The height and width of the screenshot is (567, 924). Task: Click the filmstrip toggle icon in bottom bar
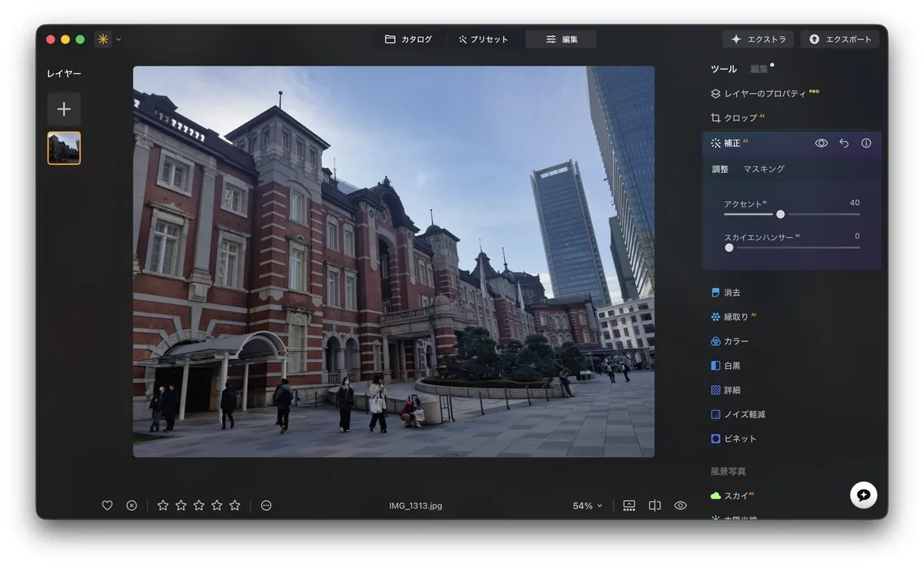point(629,505)
